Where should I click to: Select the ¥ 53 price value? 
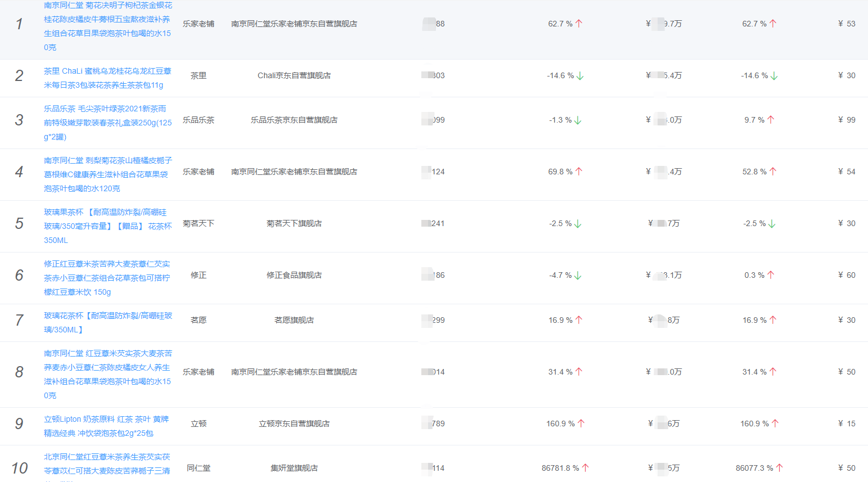coord(847,24)
